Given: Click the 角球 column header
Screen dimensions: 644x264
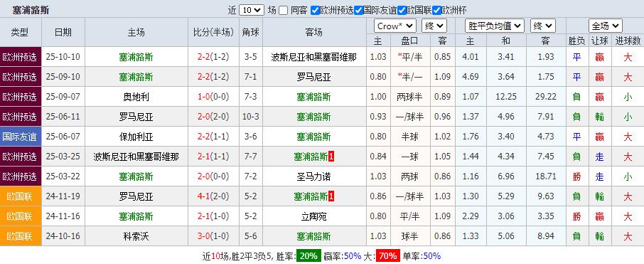Looking at the screenshot, I should coord(250,32).
